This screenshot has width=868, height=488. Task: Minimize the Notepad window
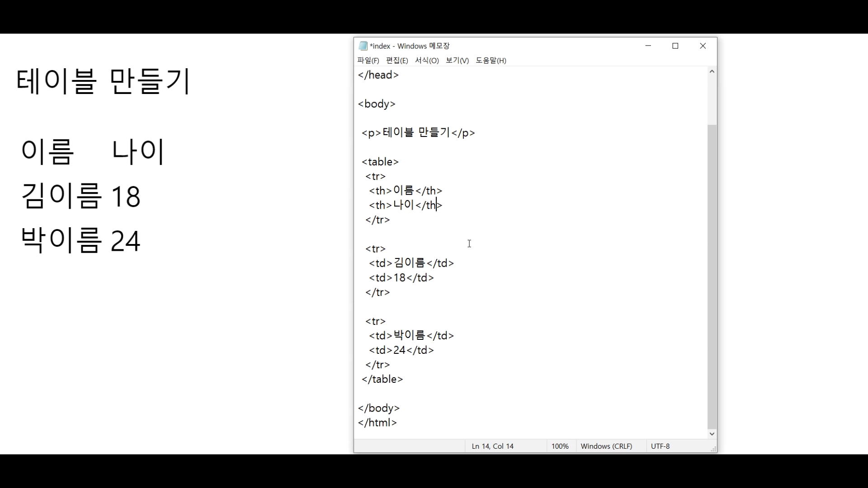pyautogui.click(x=648, y=46)
